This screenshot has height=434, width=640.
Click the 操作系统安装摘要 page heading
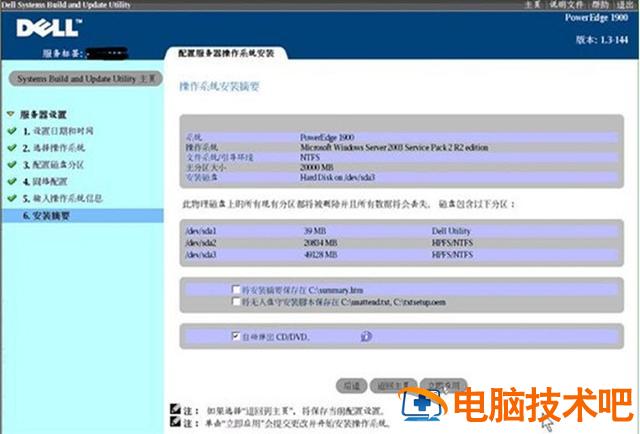(220, 86)
